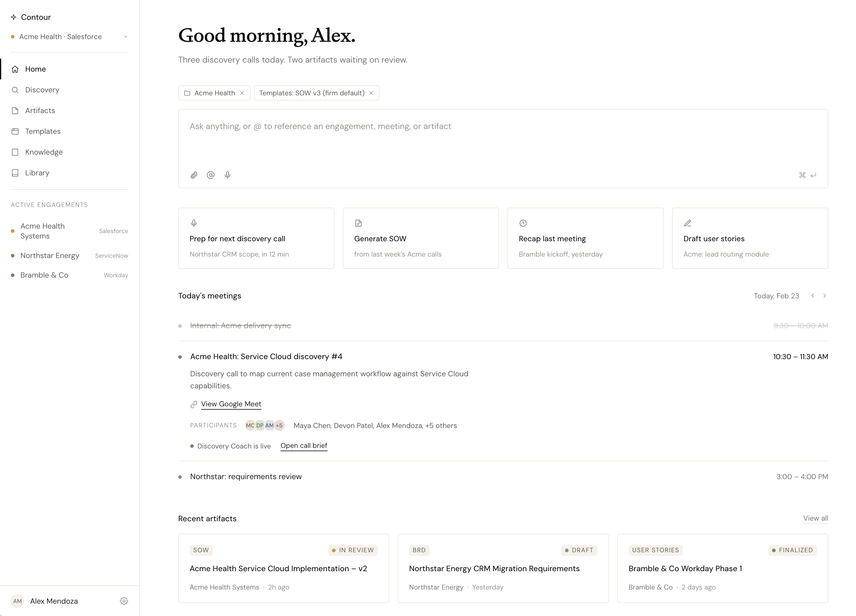Open call brief for Acme discovery
Screen dimensions: 856x616
pyautogui.click(x=304, y=445)
